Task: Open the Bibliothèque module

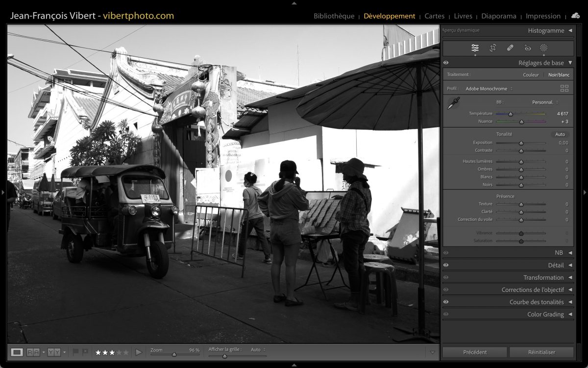Action: click(x=334, y=16)
